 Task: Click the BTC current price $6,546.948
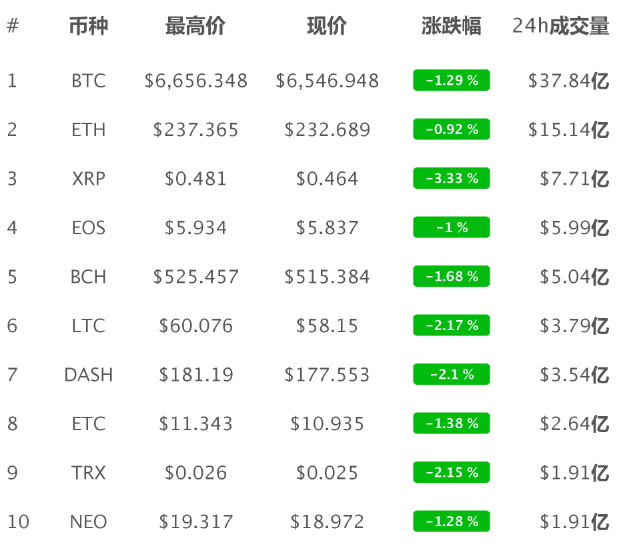coord(327,81)
